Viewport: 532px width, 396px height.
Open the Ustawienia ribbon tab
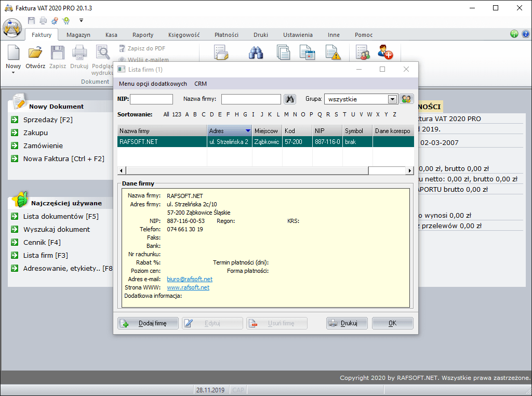298,35
